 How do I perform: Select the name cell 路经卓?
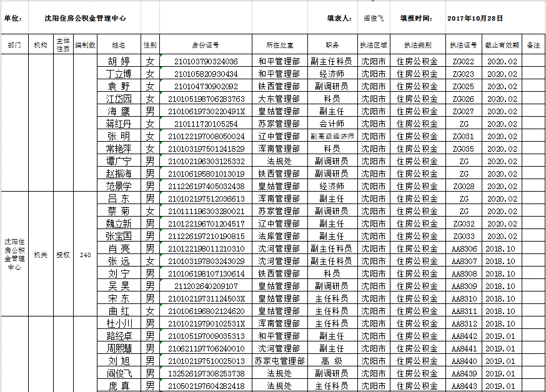tap(119, 336)
